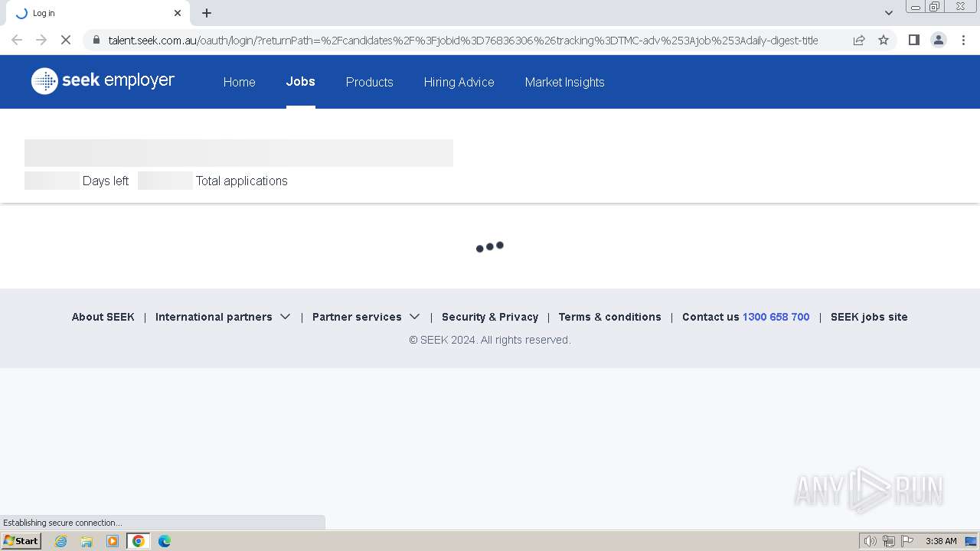Go to Home in navigation bar
Viewport: 980px width, 551px height.
tap(240, 82)
